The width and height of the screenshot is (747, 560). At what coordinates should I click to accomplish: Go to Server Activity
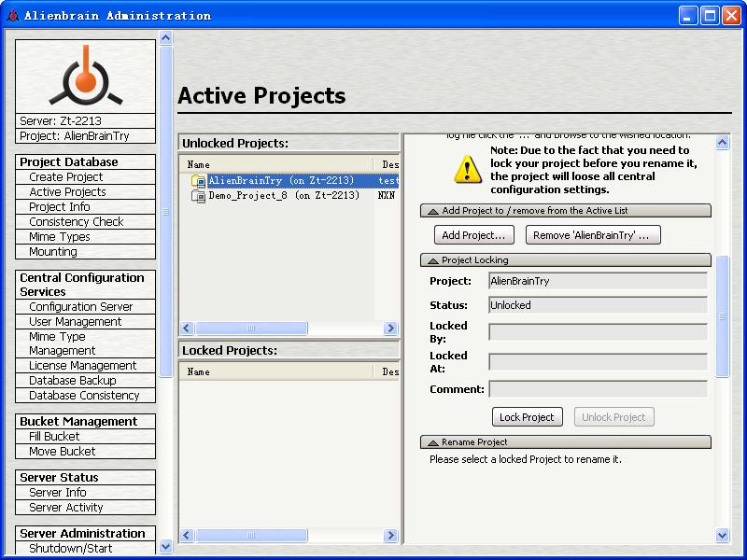86,507
